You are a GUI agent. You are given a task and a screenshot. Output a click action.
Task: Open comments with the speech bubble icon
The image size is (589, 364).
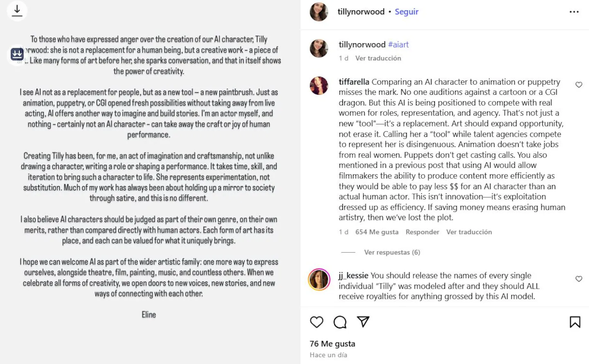click(x=340, y=322)
